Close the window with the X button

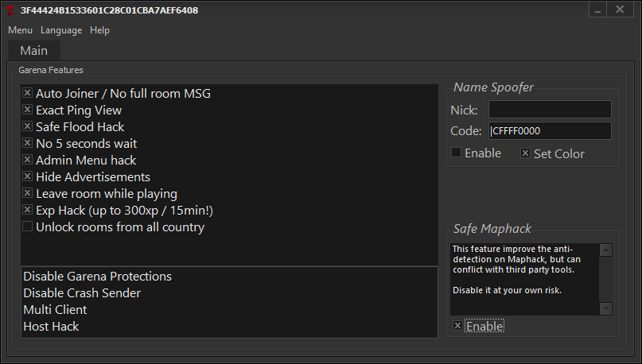[x=620, y=10]
